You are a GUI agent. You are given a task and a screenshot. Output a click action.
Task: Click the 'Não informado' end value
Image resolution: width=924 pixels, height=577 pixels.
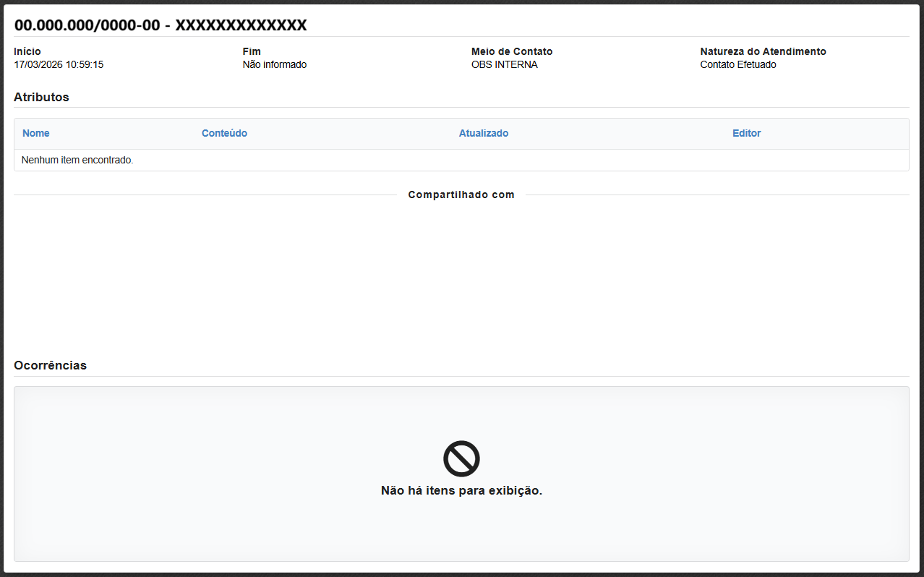[x=275, y=64]
